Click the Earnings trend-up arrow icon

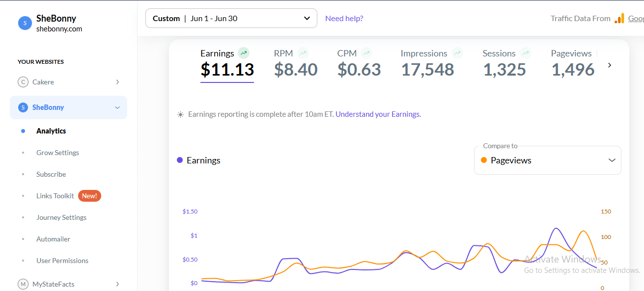[x=244, y=53]
